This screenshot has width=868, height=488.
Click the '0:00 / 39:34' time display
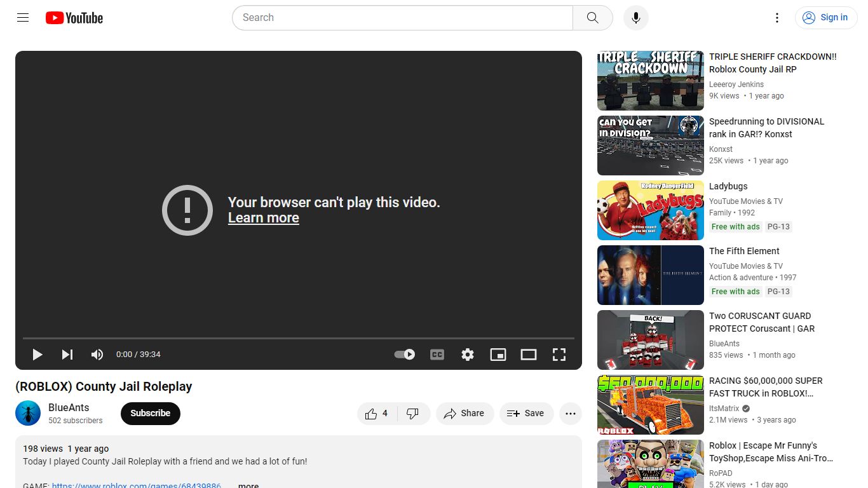coord(139,355)
